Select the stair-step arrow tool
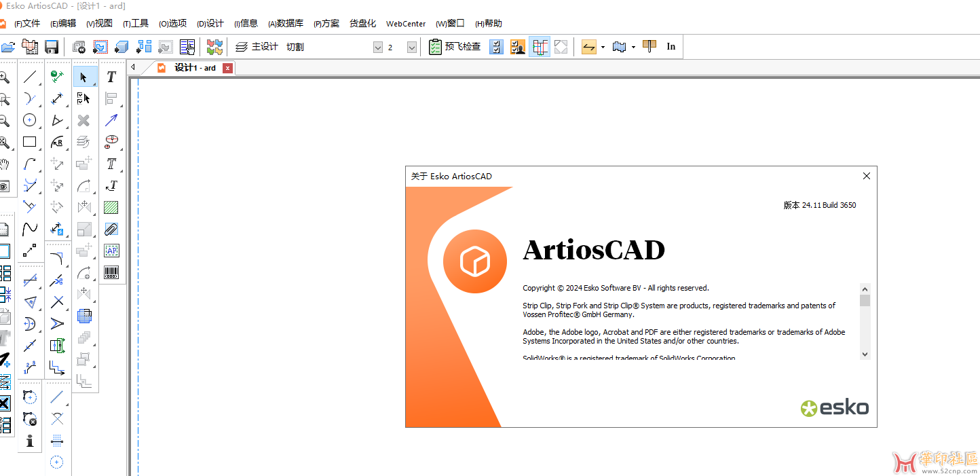980x476 pixels. [x=57, y=367]
